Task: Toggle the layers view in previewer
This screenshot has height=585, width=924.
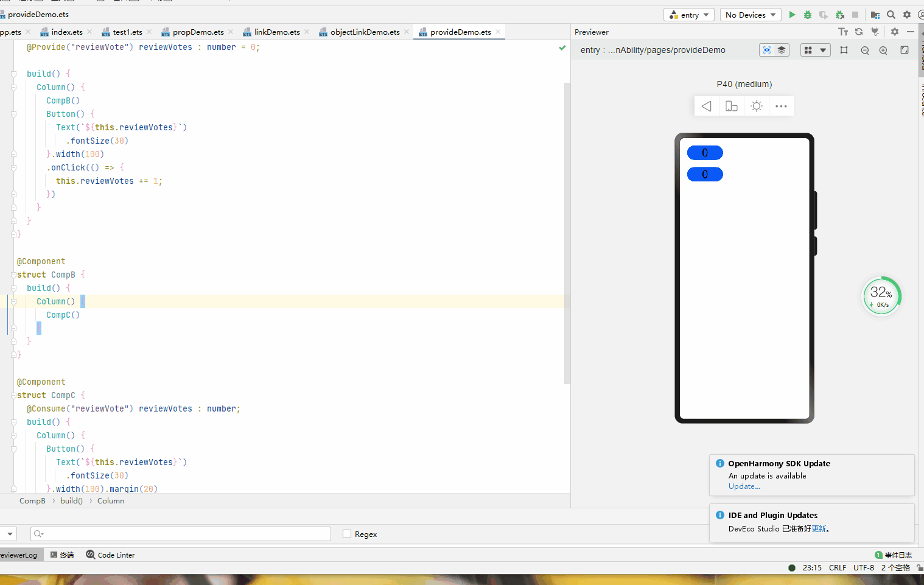Action: [782, 50]
